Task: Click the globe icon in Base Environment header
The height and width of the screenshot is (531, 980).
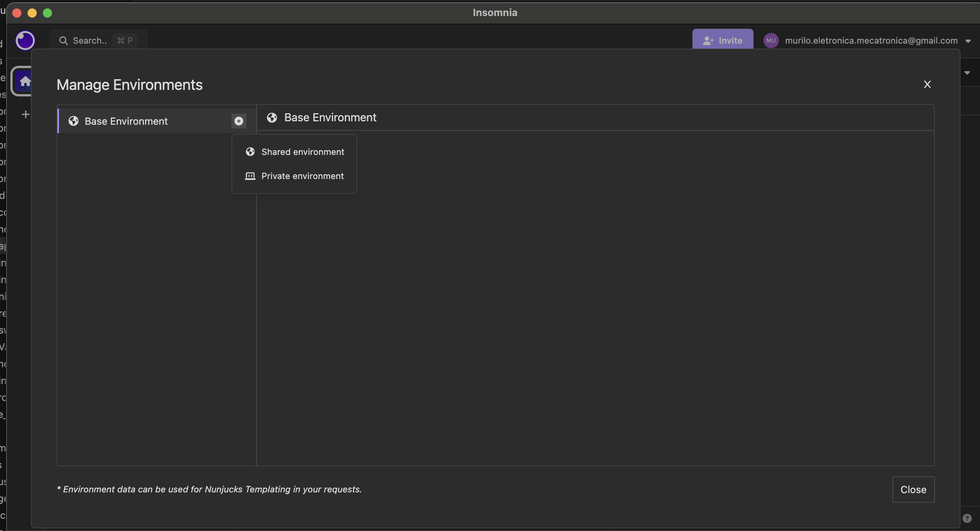Action: (272, 117)
